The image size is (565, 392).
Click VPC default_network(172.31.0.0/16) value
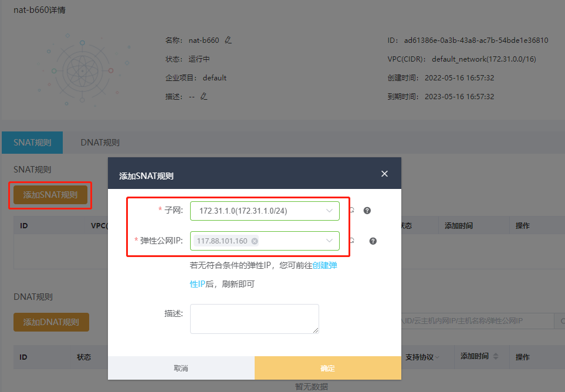[484, 59]
